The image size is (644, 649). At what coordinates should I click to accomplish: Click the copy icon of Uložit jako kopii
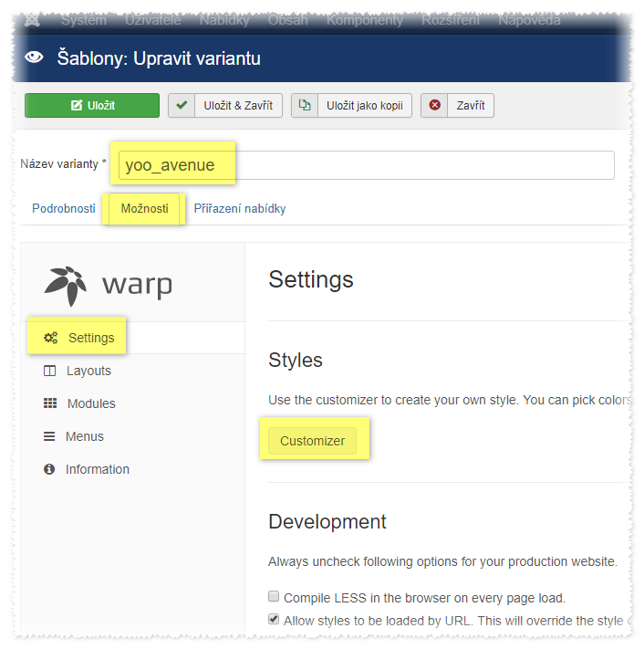click(x=305, y=105)
